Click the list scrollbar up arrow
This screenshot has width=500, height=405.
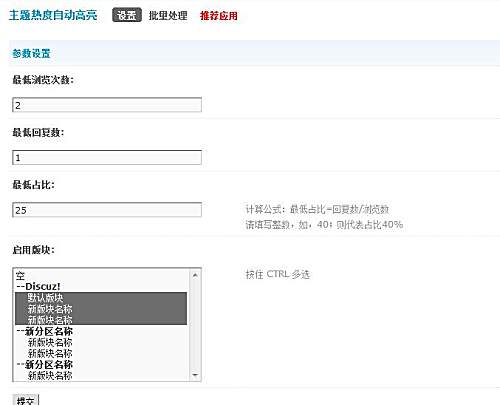coord(195,275)
